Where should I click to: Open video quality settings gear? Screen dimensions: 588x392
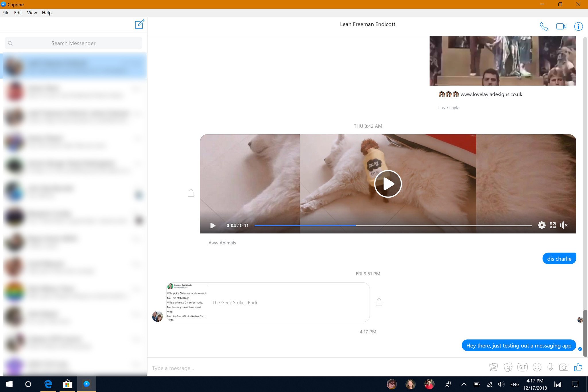pos(541,225)
